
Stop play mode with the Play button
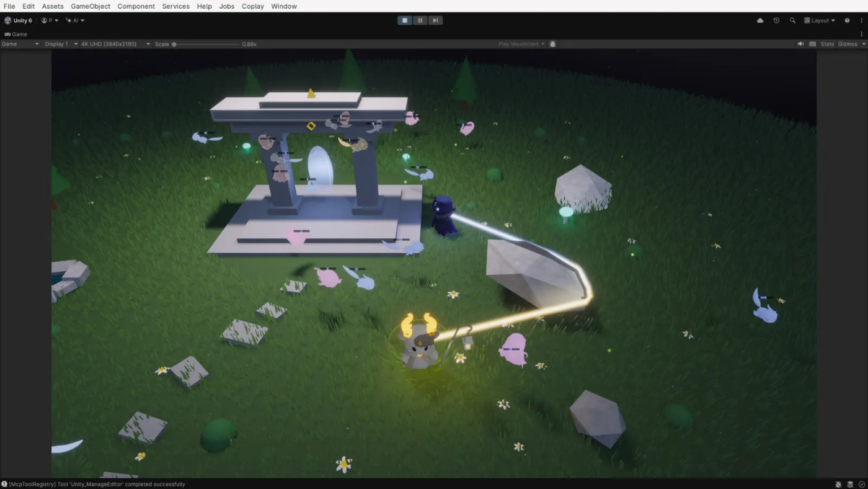[x=405, y=20]
